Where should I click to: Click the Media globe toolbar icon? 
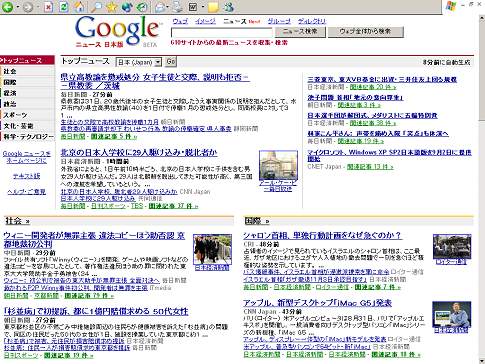127,7
